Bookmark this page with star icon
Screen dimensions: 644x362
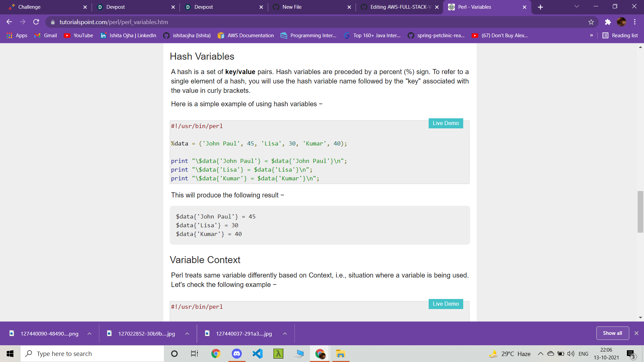click(591, 22)
